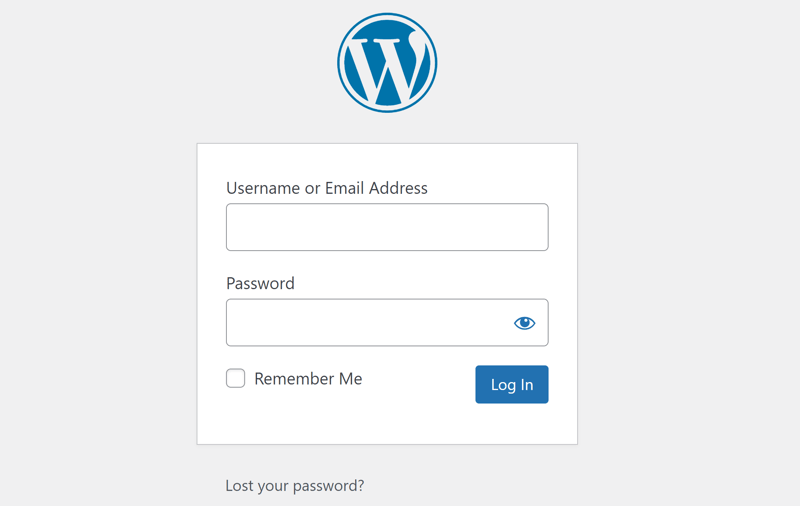Click the blue Log In button
Image resolution: width=800 pixels, height=506 pixels.
pos(512,384)
